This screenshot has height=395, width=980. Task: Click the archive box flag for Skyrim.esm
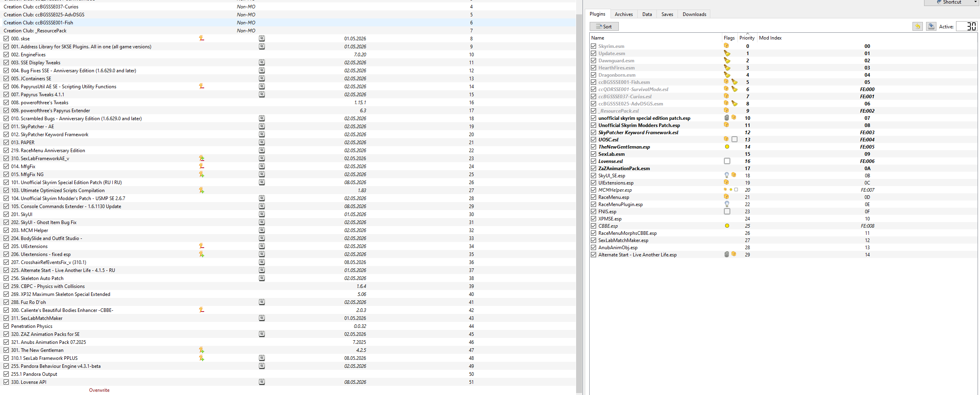tap(726, 46)
